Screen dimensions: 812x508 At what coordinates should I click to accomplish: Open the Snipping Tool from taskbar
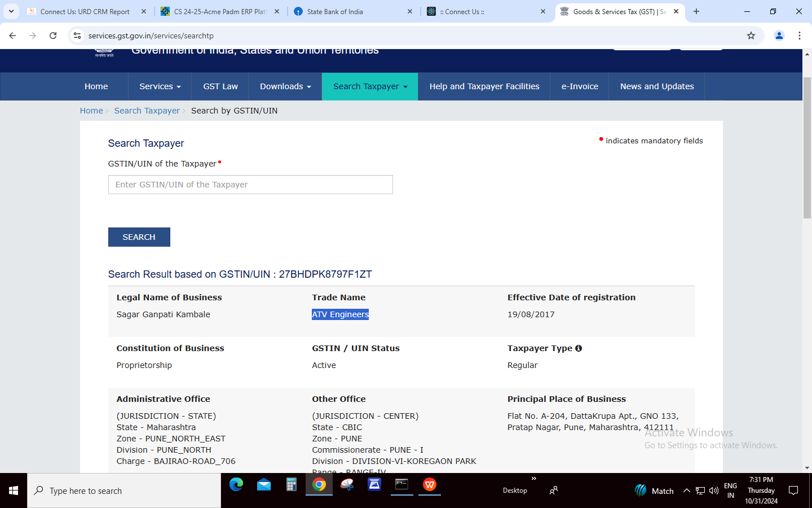pyautogui.click(x=347, y=484)
